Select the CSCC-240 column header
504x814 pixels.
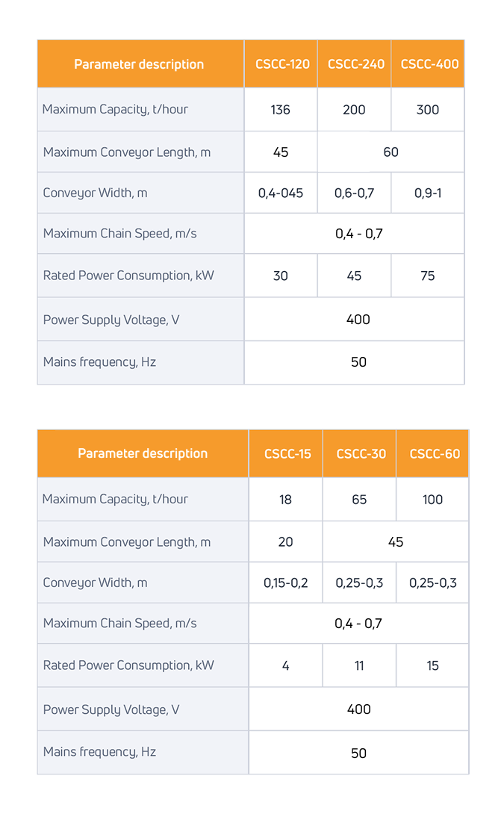tap(355, 64)
